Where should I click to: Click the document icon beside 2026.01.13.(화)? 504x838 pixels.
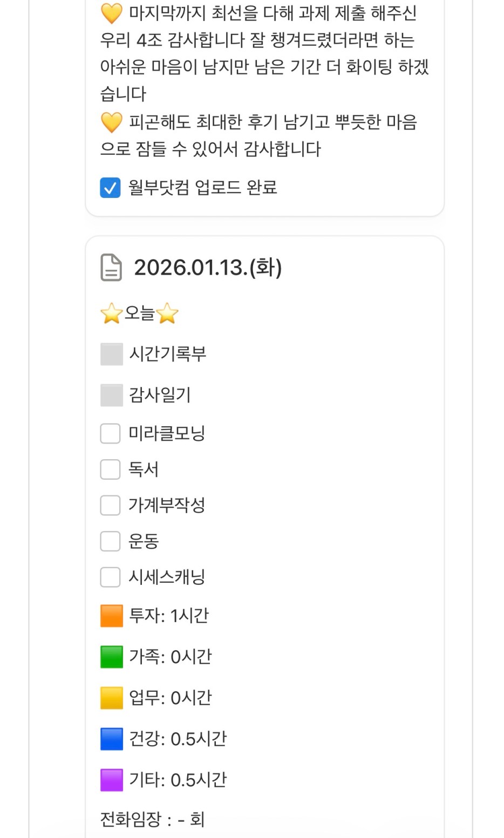[x=111, y=268]
